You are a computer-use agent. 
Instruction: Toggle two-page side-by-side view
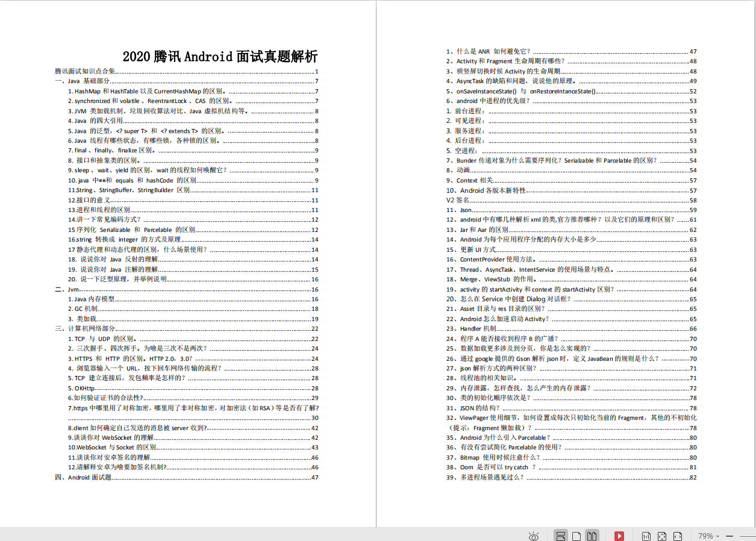[592, 536]
